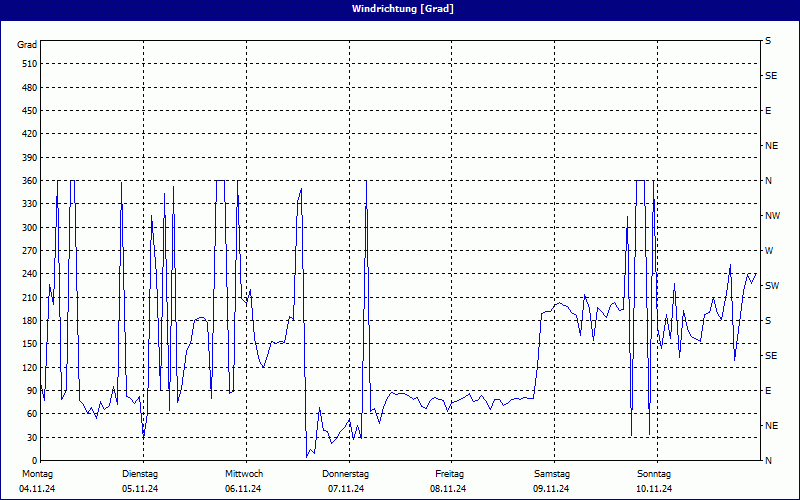This screenshot has width=800, height=500.
Task: Click the W compass label on right axis
Action: pos(769,251)
